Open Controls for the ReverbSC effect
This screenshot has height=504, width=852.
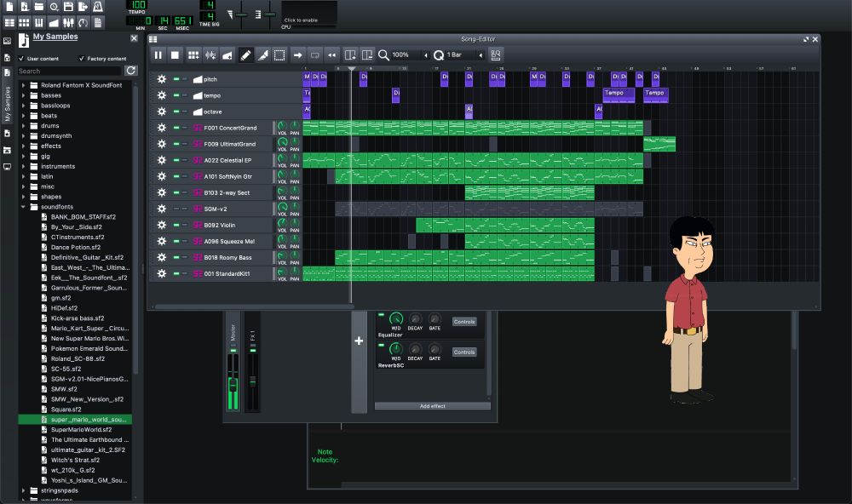click(x=464, y=352)
